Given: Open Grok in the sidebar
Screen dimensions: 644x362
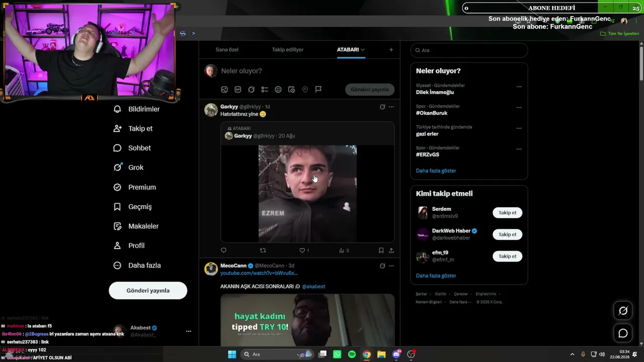Looking at the screenshot, I should [x=129, y=167].
